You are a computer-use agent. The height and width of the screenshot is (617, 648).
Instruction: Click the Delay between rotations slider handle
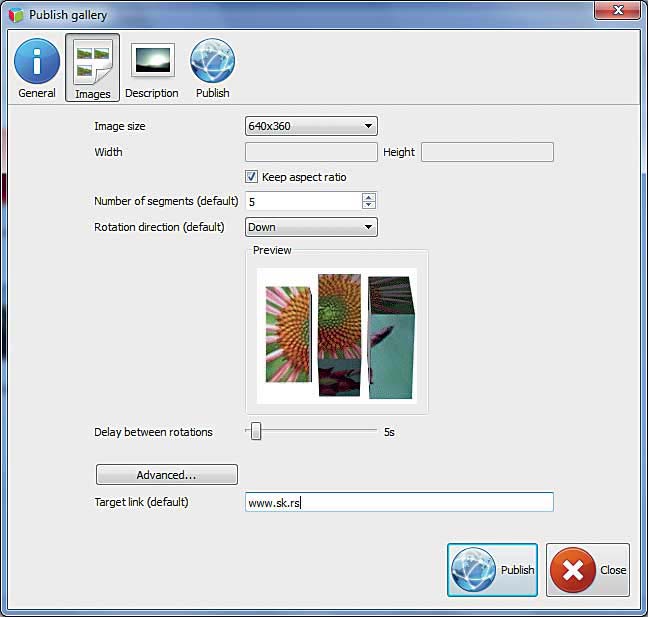click(x=256, y=431)
